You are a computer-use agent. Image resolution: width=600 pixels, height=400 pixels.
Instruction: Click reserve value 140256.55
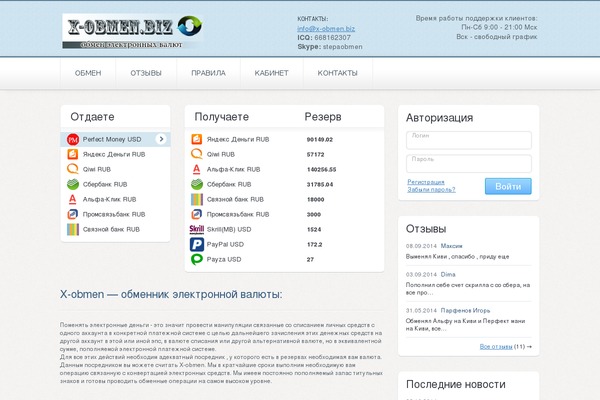click(321, 170)
